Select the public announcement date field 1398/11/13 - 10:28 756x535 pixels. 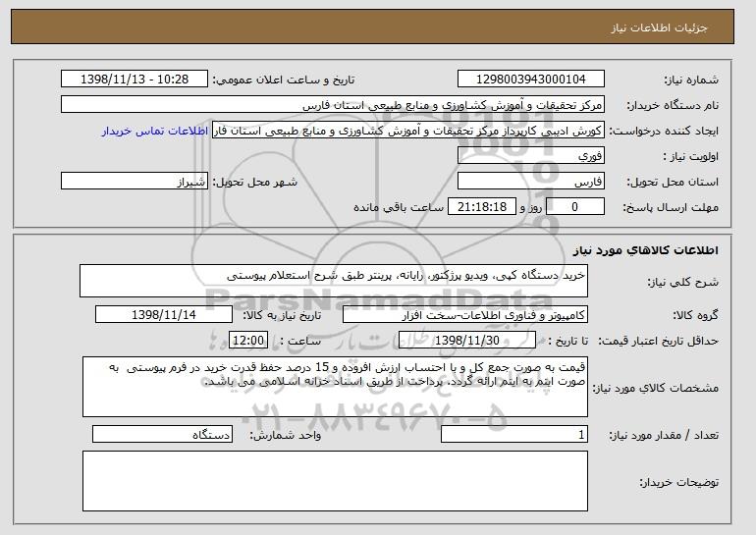point(135,80)
